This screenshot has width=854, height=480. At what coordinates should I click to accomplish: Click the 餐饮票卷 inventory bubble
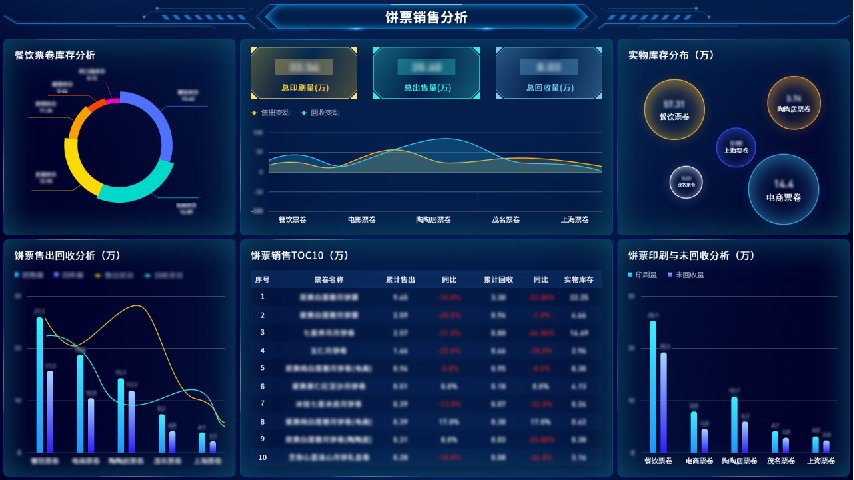point(674,109)
